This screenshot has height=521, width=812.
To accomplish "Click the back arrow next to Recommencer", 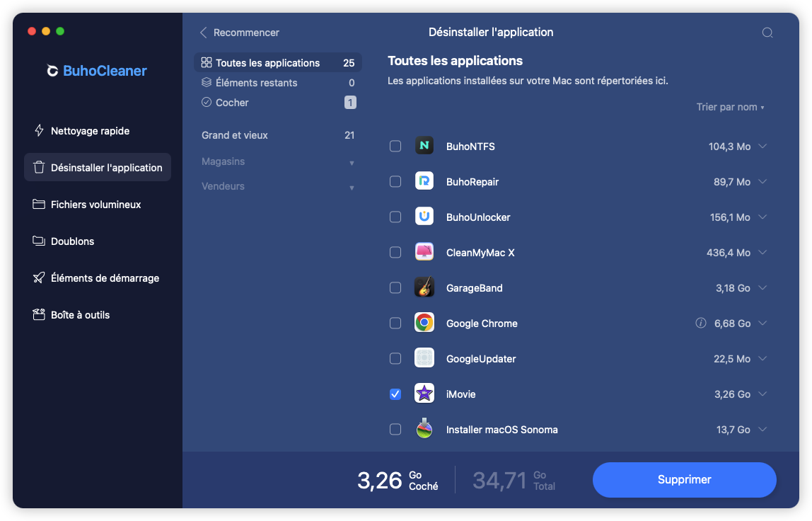I will [x=204, y=33].
